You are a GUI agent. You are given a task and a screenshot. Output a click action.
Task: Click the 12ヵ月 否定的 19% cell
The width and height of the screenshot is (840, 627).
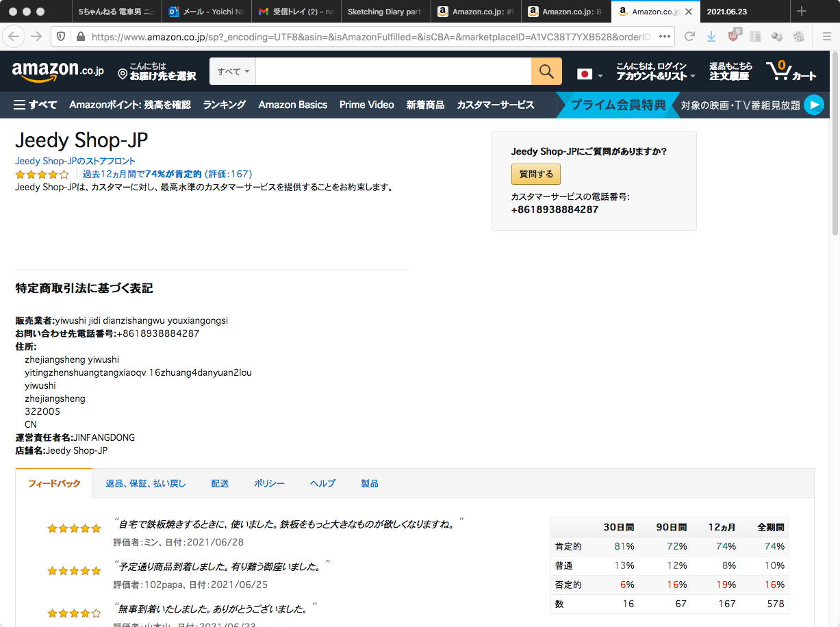point(725,585)
